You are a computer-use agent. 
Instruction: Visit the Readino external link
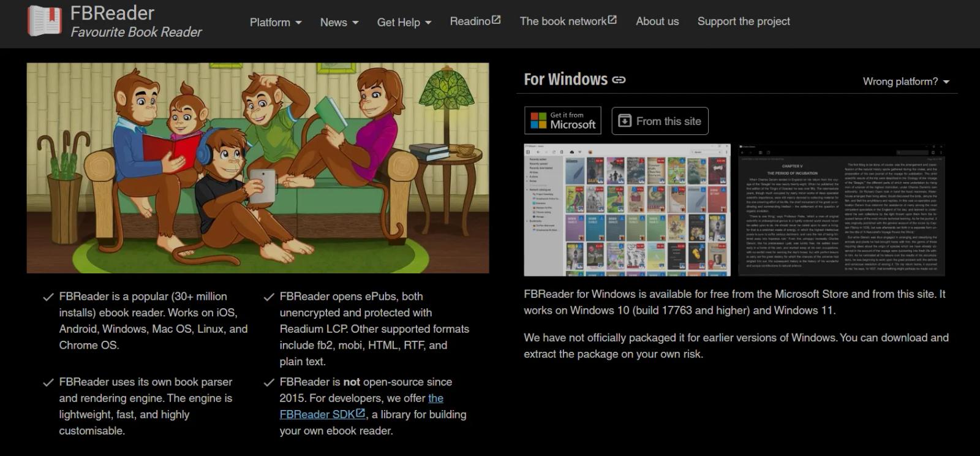[x=475, y=21]
